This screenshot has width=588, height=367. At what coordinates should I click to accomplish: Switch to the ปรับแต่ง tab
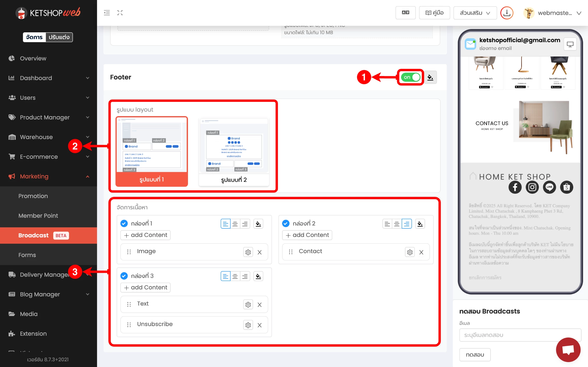[59, 37]
